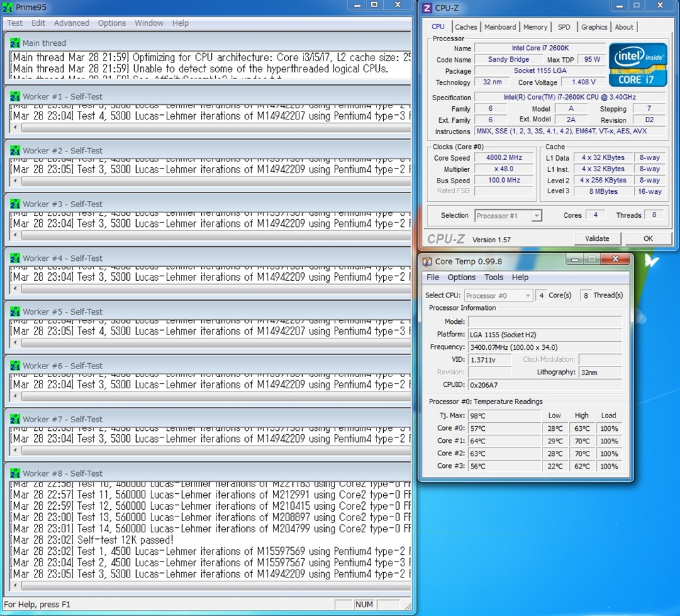Viewport: 680px width, 616px height.
Task: Open the Tools menu in Core Temp
Action: (x=493, y=277)
